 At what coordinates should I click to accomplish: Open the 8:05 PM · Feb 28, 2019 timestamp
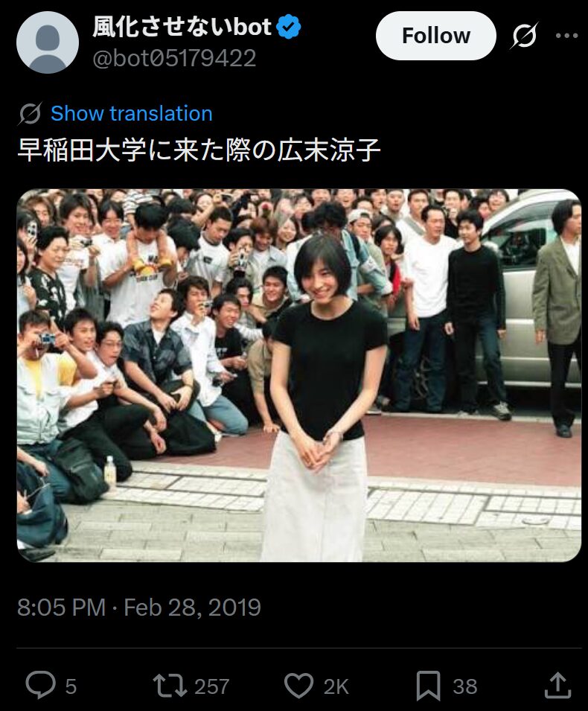coord(139,608)
